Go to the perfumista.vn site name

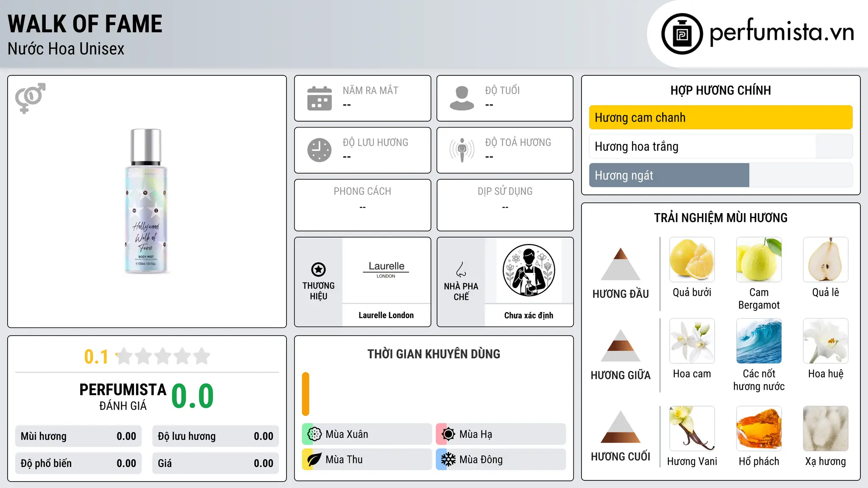pyautogui.click(x=782, y=32)
